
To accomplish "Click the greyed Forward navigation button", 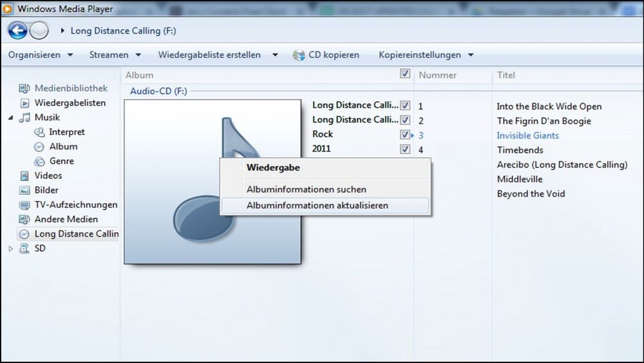I will tap(39, 30).
